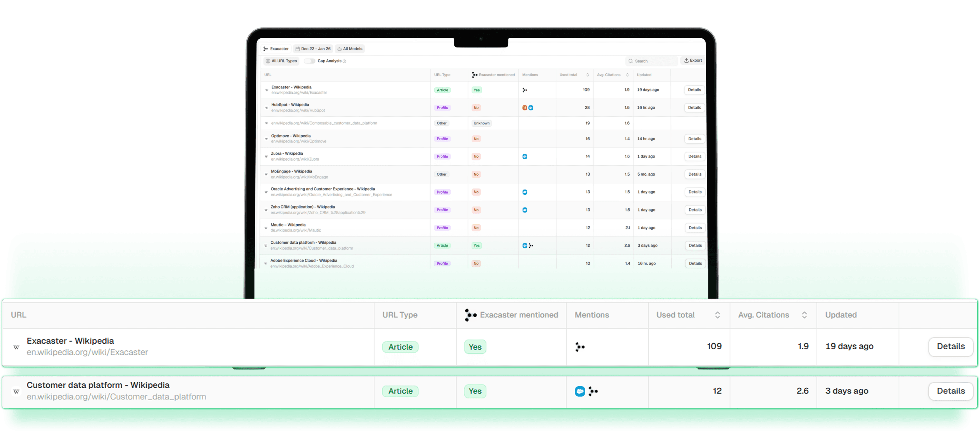Click the Gap Analysis info icon

point(344,61)
